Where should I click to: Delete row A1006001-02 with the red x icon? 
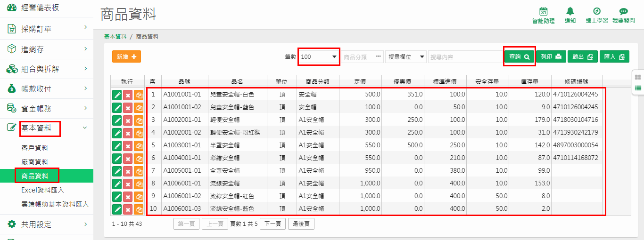click(x=128, y=196)
